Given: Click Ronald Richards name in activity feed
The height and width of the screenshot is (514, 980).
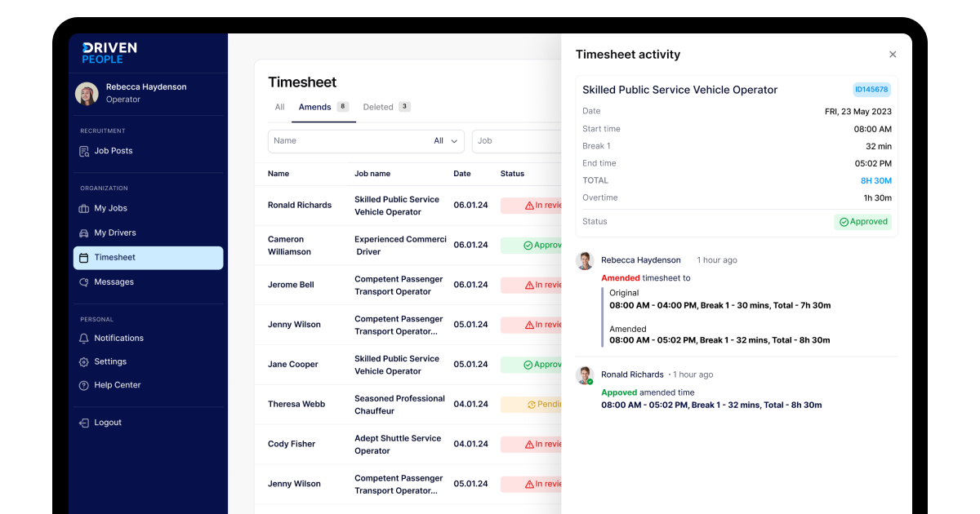Looking at the screenshot, I should click(x=632, y=374).
